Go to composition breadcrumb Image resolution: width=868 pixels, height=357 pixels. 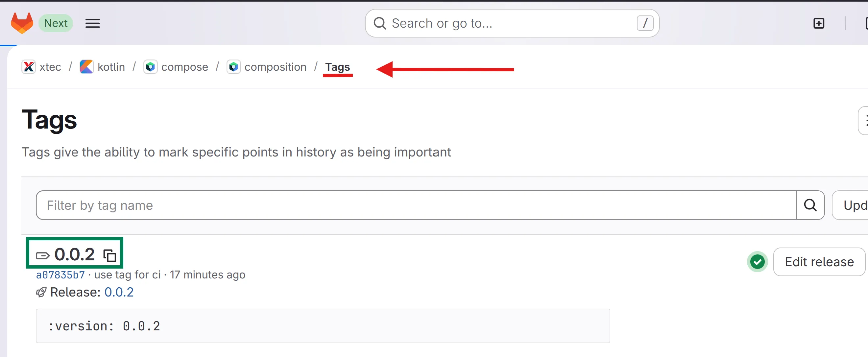tap(275, 67)
